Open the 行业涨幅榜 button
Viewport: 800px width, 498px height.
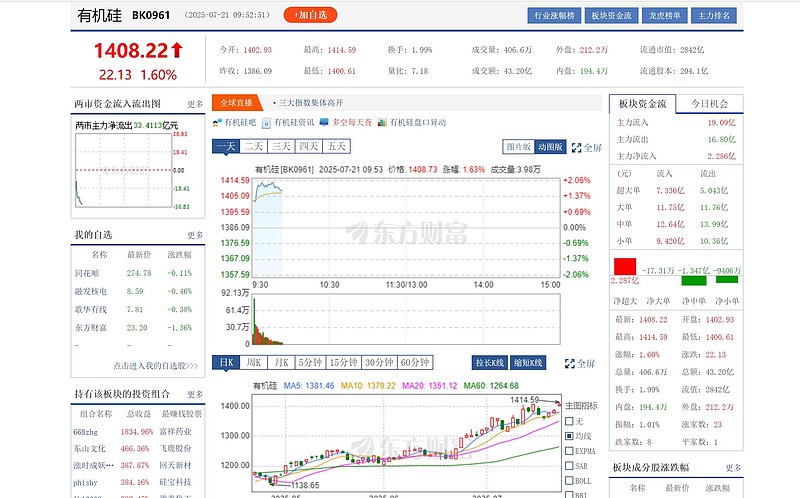(x=554, y=15)
